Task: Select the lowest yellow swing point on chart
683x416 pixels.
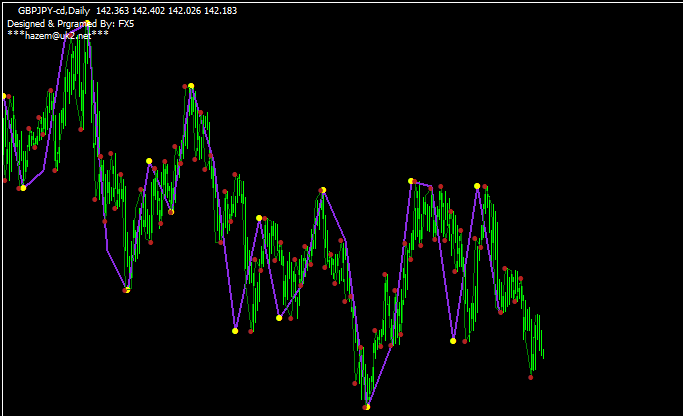Action: 367,406
